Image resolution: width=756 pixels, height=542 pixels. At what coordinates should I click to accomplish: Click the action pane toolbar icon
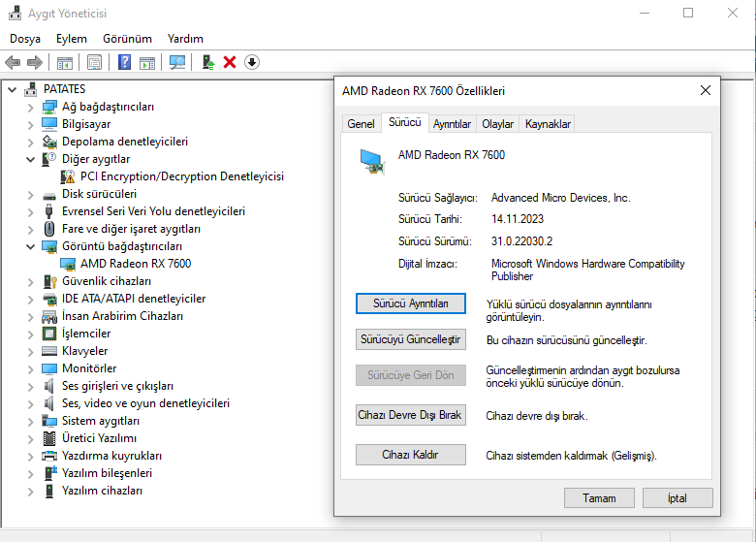[x=147, y=63]
